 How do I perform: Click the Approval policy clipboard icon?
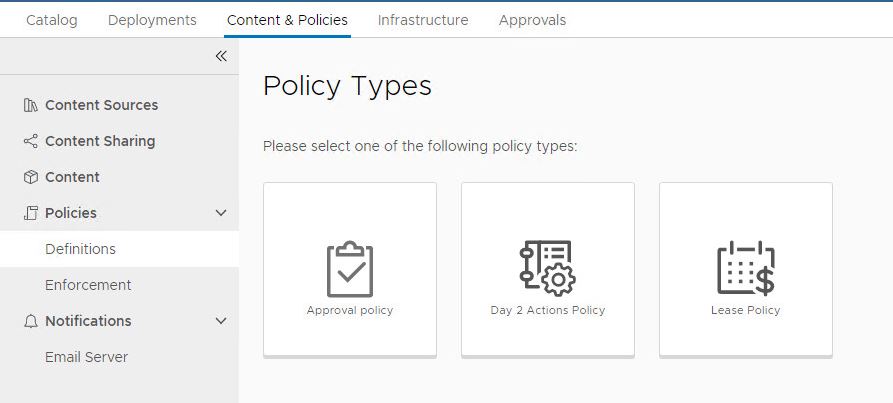click(x=349, y=268)
